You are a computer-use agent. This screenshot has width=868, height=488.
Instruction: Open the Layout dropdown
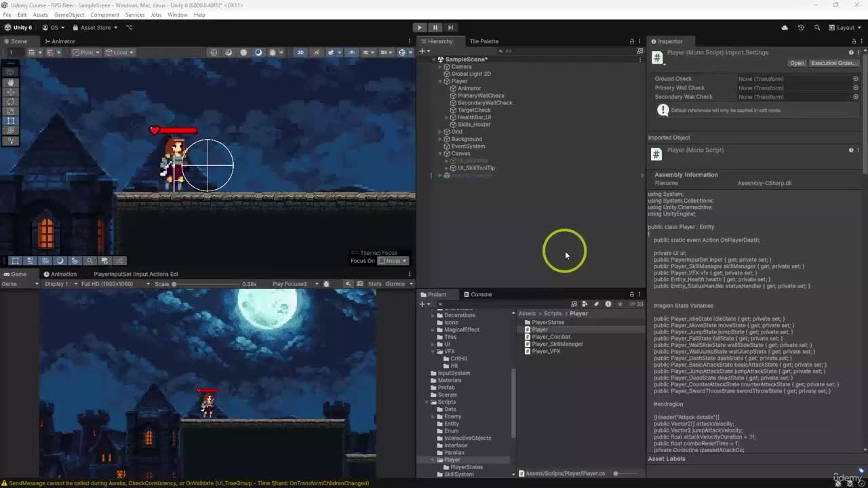pyautogui.click(x=846, y=28)
